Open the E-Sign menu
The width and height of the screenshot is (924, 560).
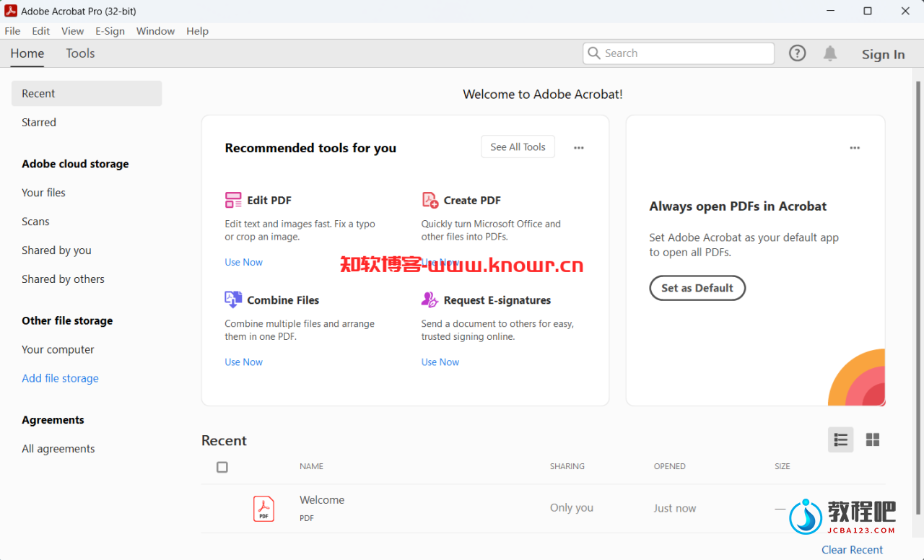pyautogui.click(x=110, y=31)
